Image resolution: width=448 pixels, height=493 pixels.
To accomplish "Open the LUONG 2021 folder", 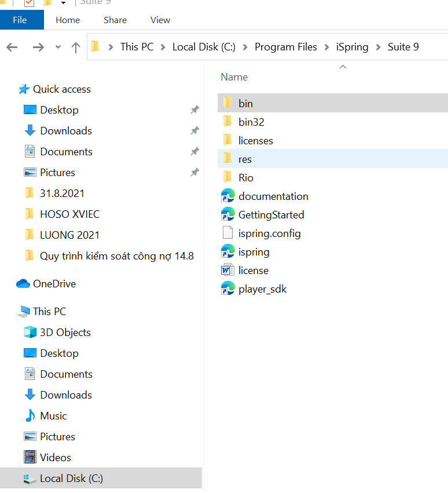I will (x=69, y=235).
